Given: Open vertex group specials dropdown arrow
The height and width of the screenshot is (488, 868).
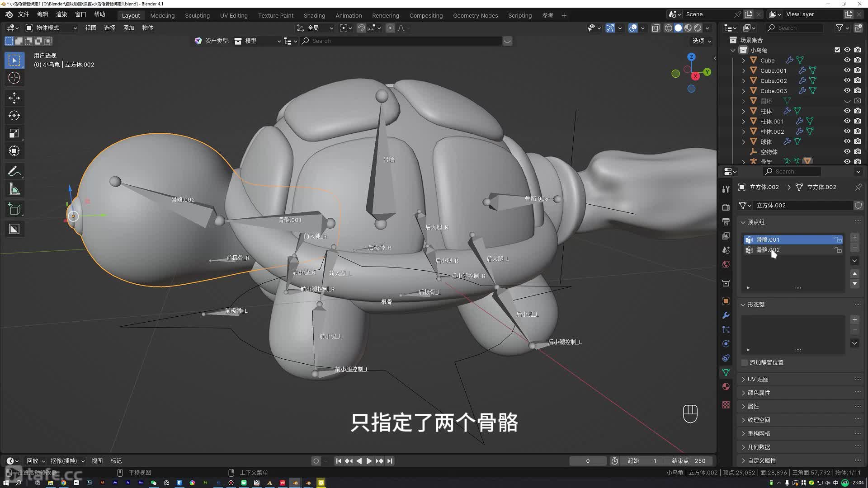Looking at the screenshot, I should point(854,261).
